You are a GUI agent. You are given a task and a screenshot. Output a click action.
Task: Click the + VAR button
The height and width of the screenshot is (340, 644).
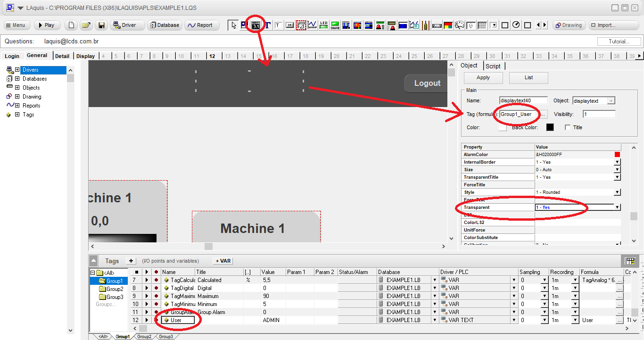pyautogui.click(x=223, y=261)
